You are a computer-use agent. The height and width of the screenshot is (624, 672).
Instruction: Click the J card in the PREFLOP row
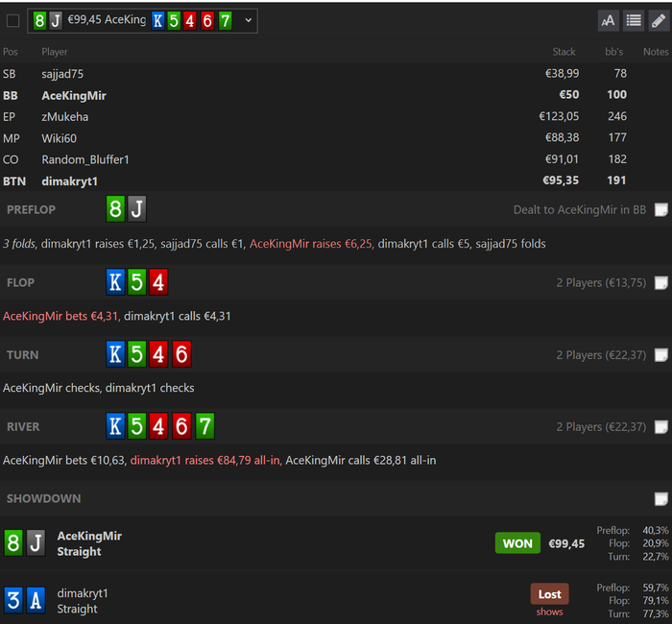[136, 208]
